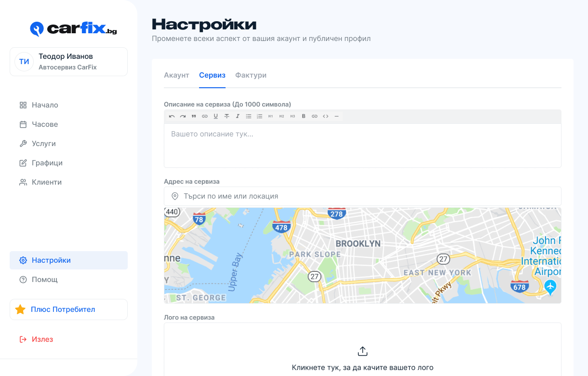The image size is (588, 376).
Task: Apply H3 heading style
Action: [293, 116]
